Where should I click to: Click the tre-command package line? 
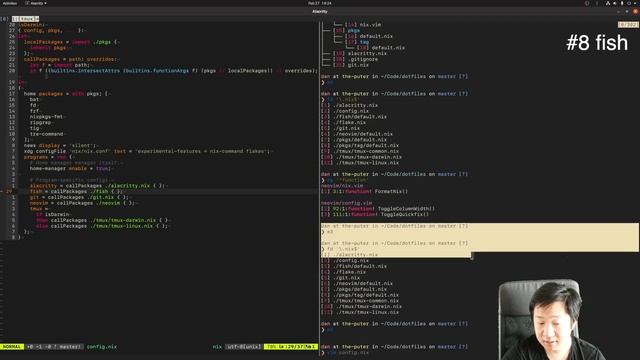click(x=47, y=133)
